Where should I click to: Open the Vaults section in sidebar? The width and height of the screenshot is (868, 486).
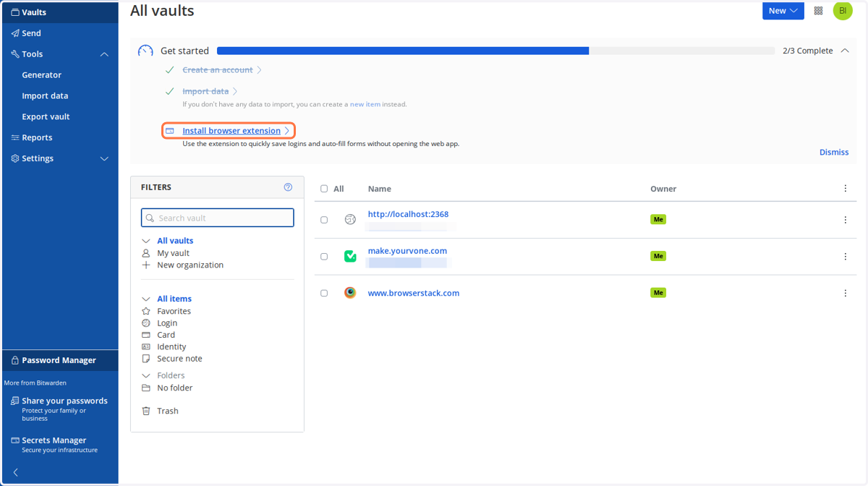[60, 12]
